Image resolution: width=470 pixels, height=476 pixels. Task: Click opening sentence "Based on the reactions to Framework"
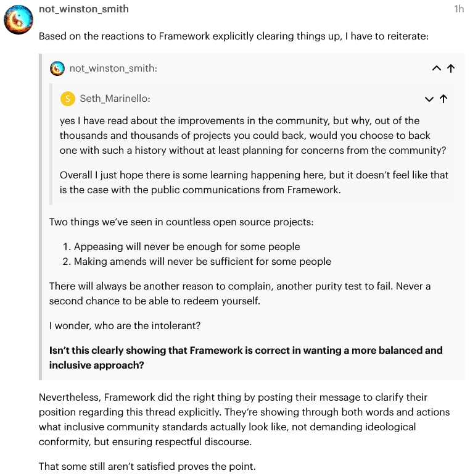tap(233, 36)
